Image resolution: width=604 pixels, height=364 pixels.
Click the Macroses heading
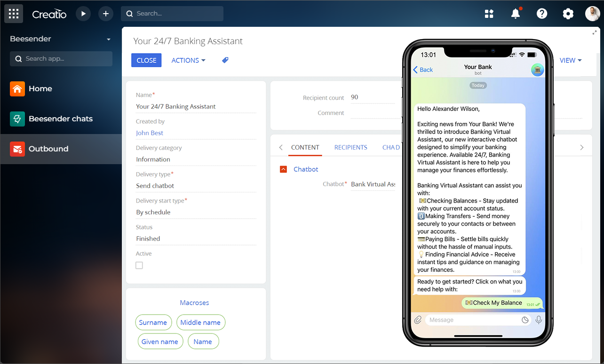[194, 303]
